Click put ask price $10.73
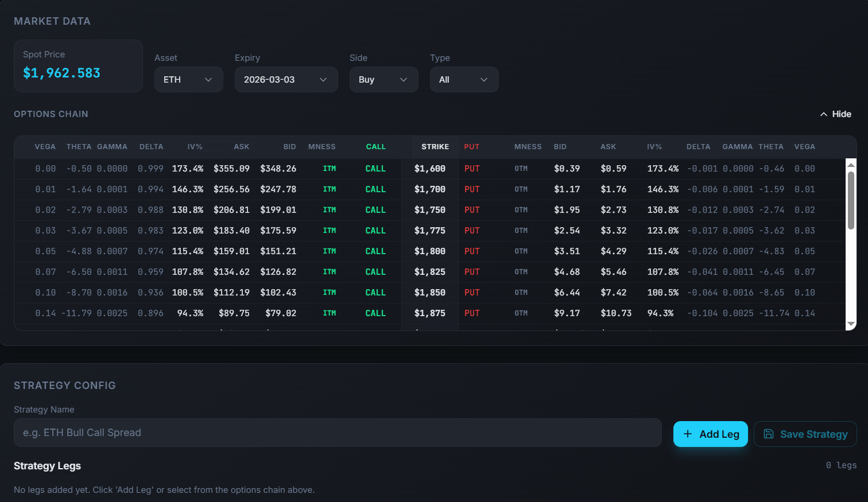868x502 pixels. (x=616, y=313)
